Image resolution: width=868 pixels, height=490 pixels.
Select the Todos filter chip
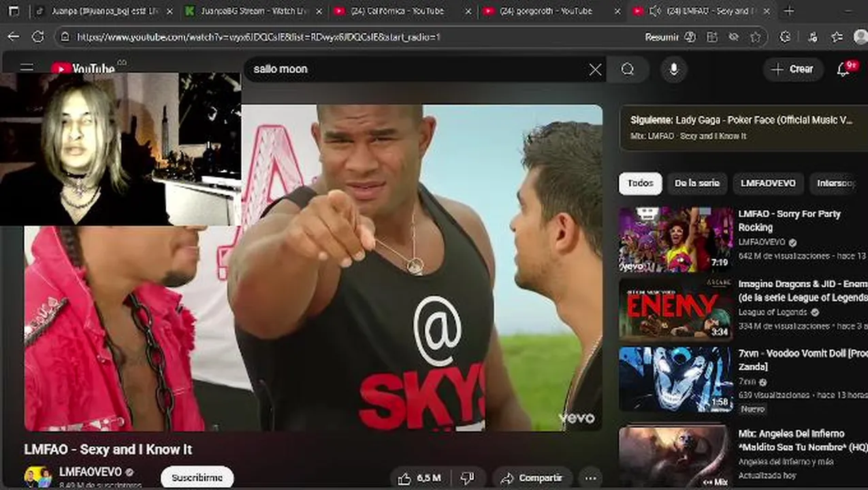click(640, 183)
